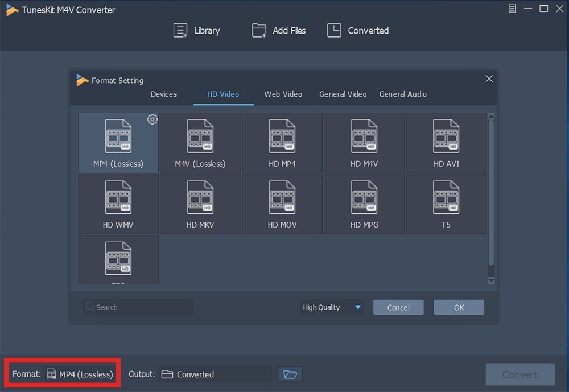Pick the HD MP4 format

click(x=282, y=142)
